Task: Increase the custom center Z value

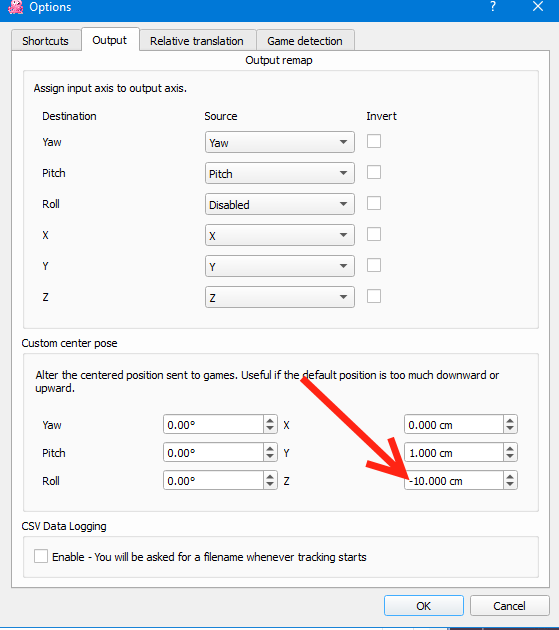Action: [x=510, y=477]
